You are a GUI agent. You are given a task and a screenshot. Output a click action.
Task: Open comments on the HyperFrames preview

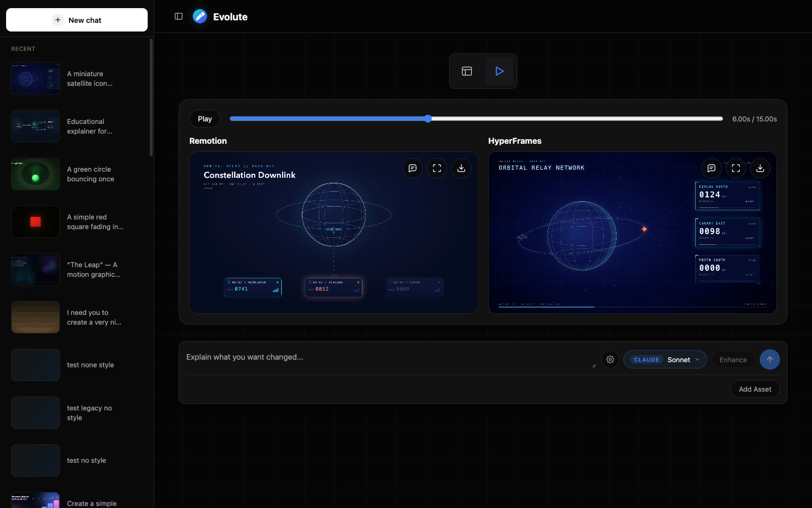712,168
